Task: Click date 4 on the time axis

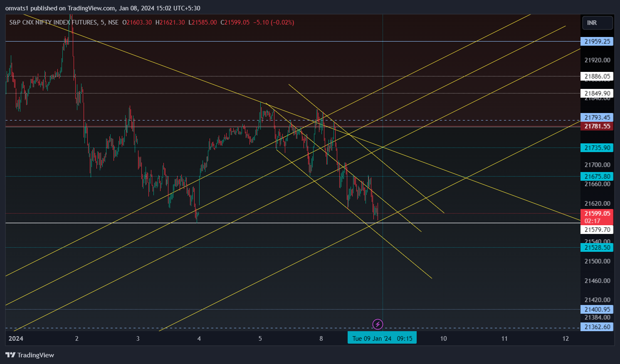Action: pyautogui.click(x=199, y=339)
